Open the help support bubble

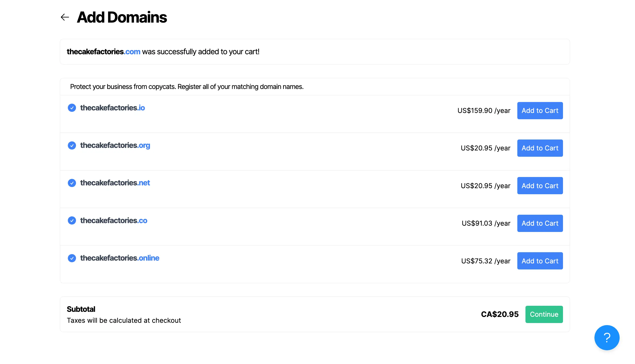click(x=607, y=337)
